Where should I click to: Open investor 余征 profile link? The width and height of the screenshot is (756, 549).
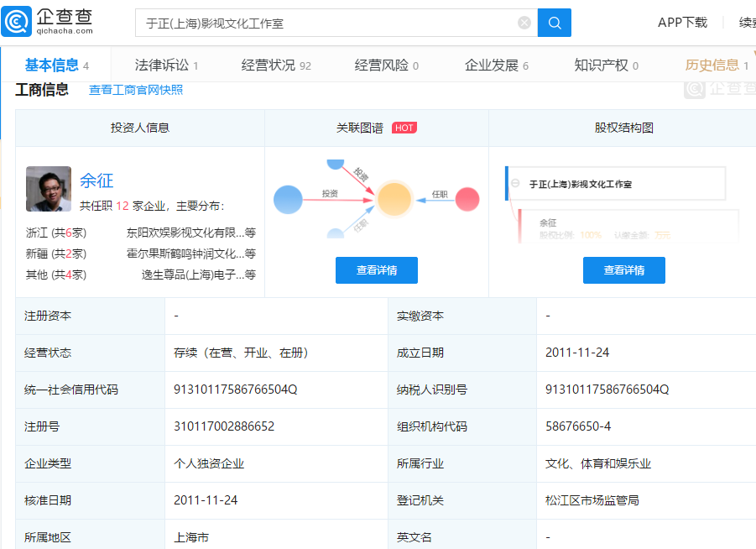[96, 180]
